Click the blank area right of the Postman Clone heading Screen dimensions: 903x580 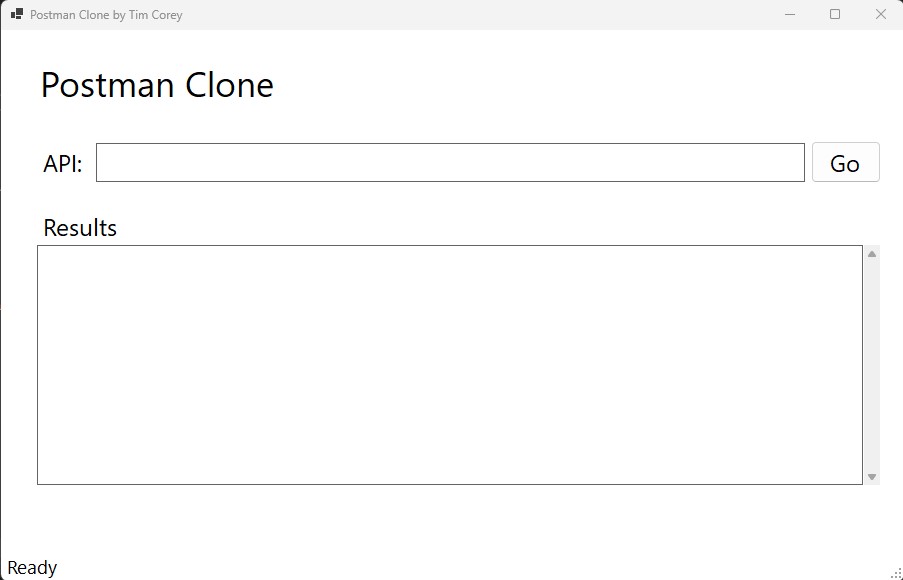[x=580, y=85]
